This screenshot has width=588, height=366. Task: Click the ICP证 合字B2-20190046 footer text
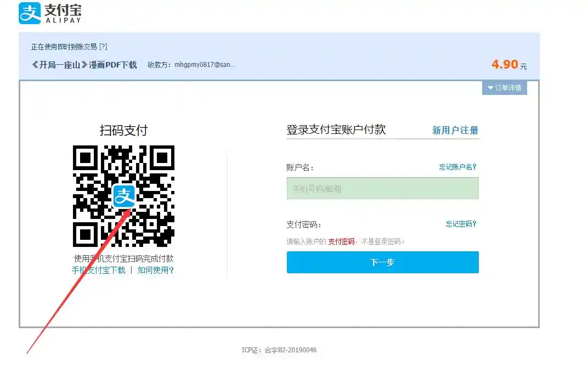pos(279,350)
